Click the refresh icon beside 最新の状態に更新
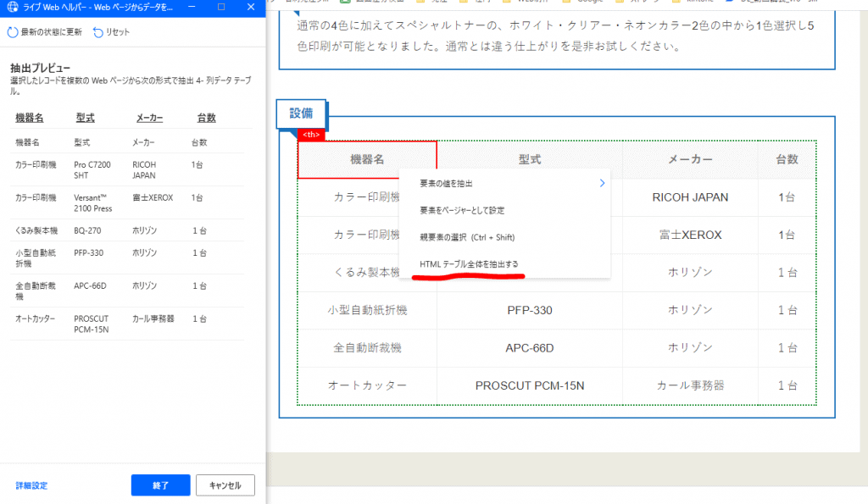868x504 pixels. click(13, 32)
